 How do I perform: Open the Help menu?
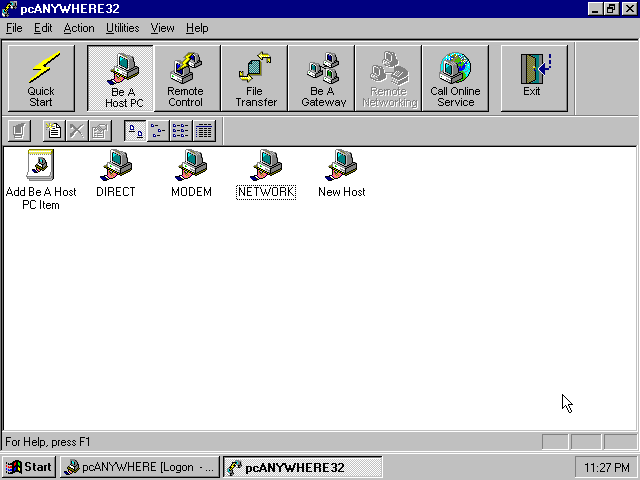(197, 28)
